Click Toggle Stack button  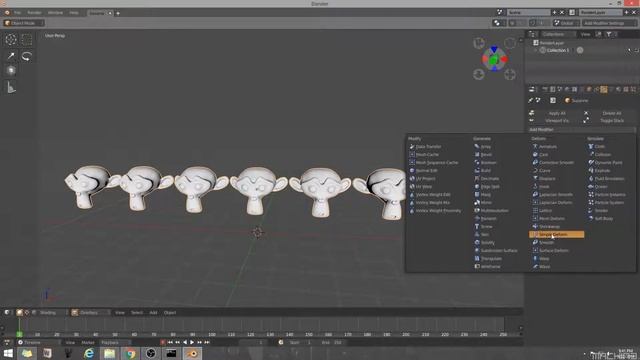611,121
